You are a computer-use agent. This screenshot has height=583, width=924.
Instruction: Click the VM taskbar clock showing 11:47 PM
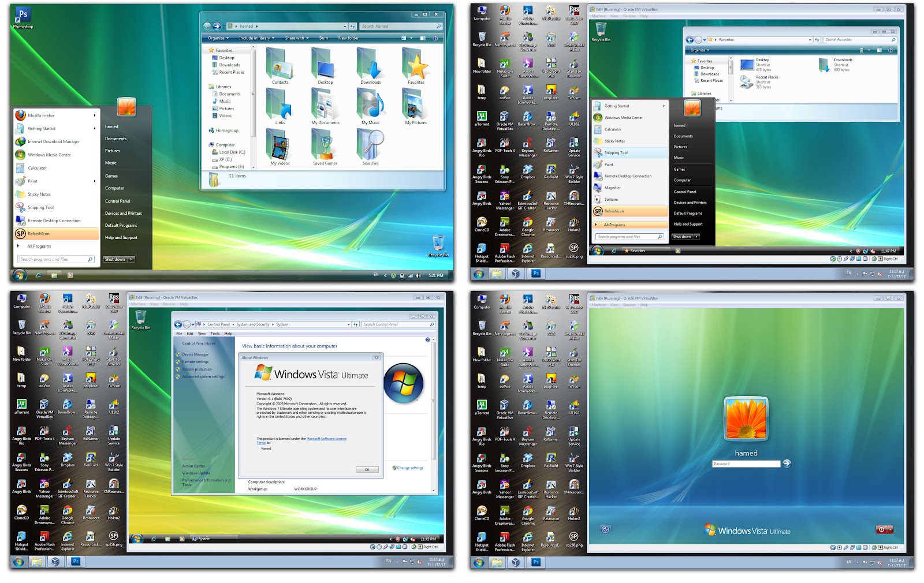889,251
